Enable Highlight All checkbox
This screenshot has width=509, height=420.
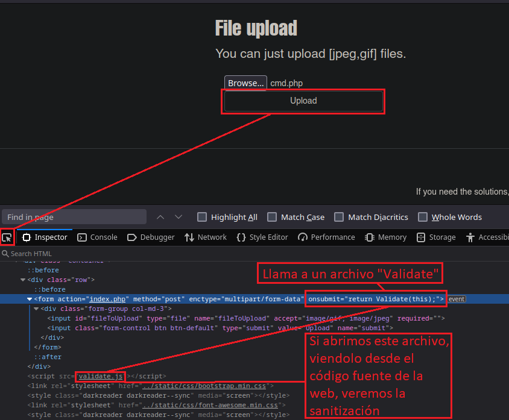pos(201,217)
